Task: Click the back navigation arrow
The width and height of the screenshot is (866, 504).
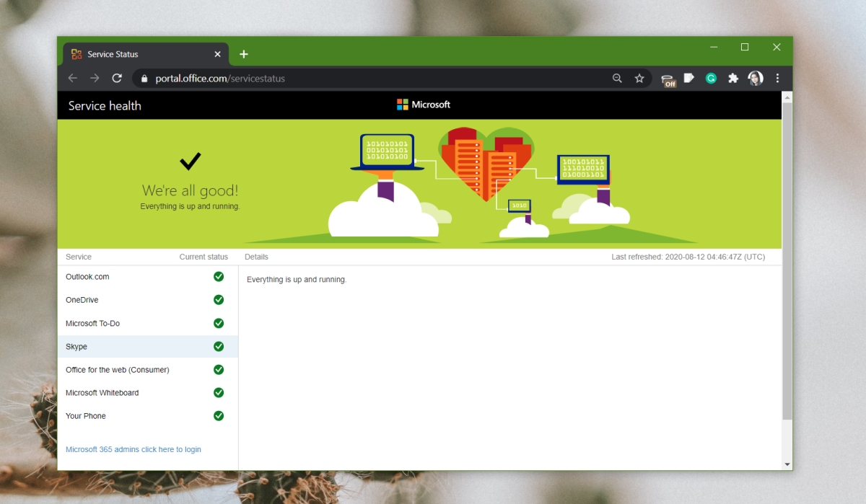Action: point(72,78)
